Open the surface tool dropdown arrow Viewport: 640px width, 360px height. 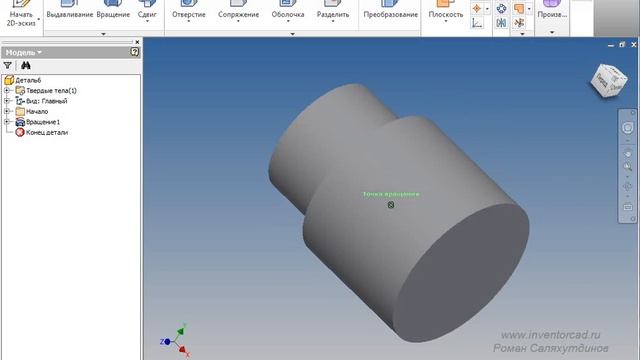[x=529, y=9]
